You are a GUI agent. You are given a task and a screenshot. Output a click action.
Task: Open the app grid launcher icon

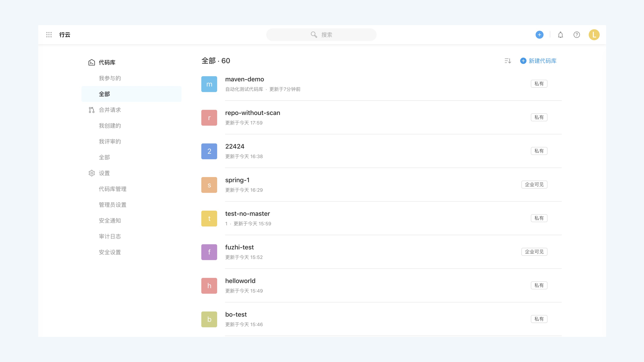pyautogui.click(x=49, y=35)
